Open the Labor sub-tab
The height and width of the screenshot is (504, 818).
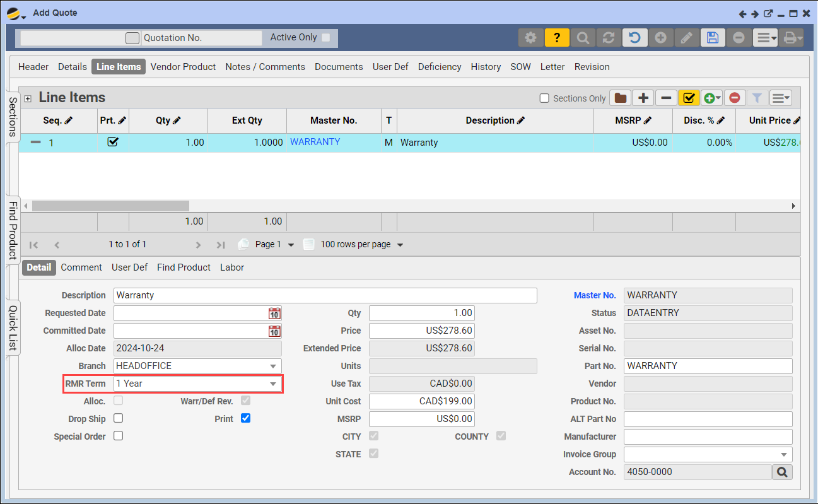231,267
